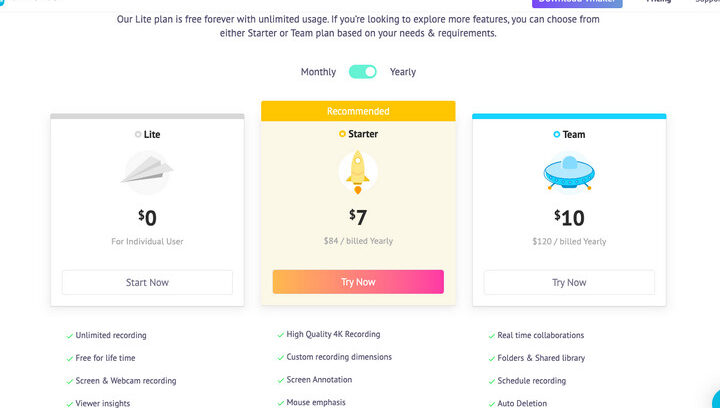Select the Starter plan radio dot
Image resolution: width=720 pixels, height=408 pixels.
(342, 134)
